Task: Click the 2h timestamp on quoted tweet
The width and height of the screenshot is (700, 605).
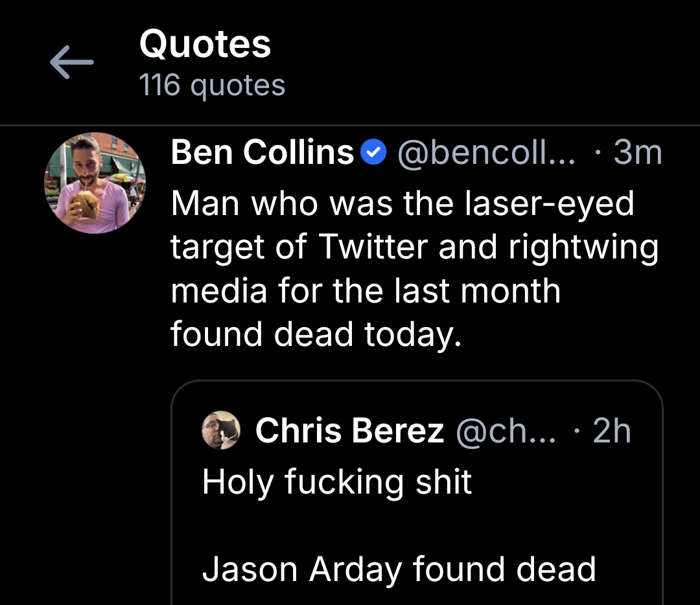Action: [x=612, y=431]
